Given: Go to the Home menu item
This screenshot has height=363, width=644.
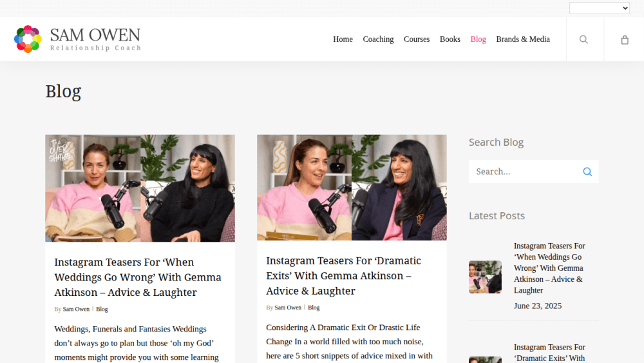Looking at the screenshot, I should pyautogui.click(x=343, y=39).
